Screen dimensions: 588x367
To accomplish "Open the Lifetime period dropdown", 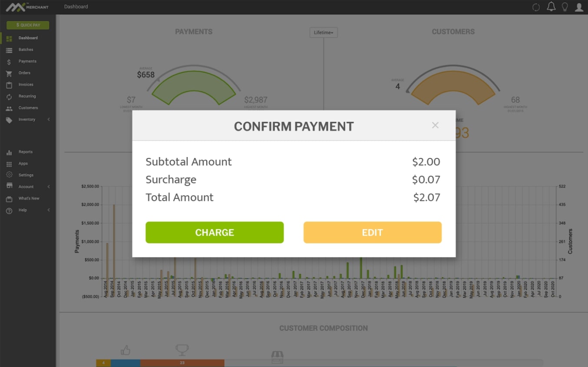I will point(324,33).
